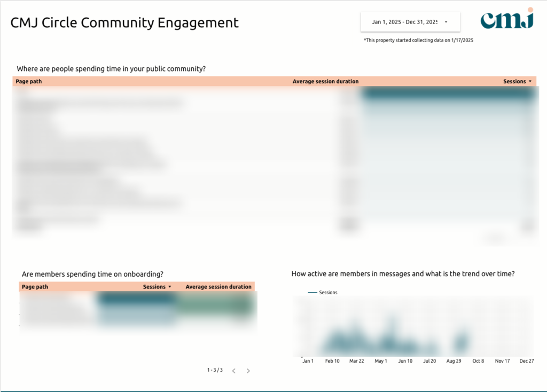Click Sessions legend line color swatch
The image size is (547, 392).
tap(312, 292)
